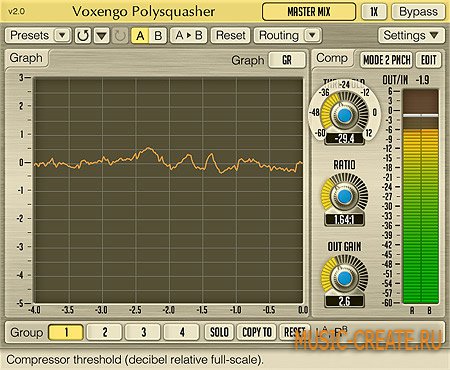This screenshot has height=370, width=450.
Task: Click the Reset button in toolbar
Action: [x=231, y=35]
